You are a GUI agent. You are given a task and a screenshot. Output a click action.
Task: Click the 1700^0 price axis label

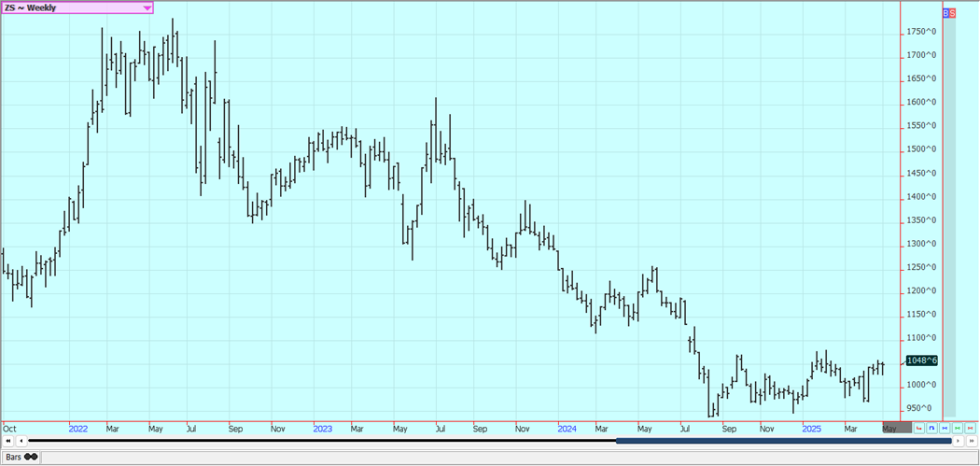pyautogui.click(x=921, y=56)
